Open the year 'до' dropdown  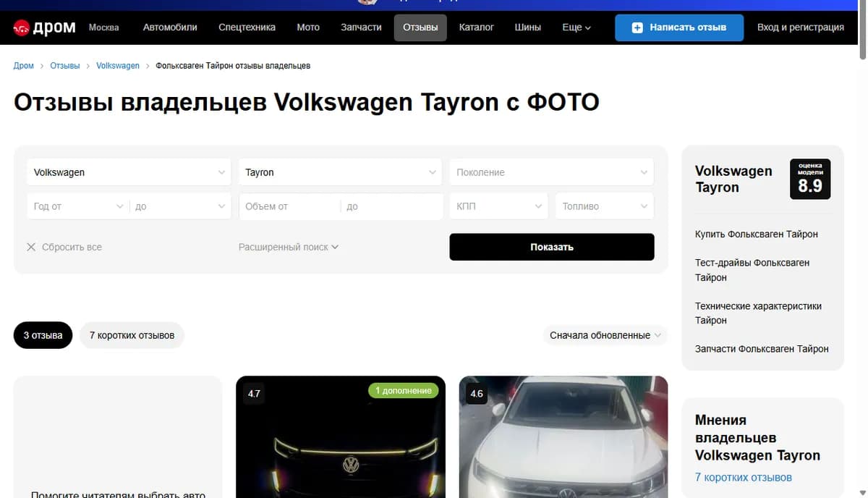(x=180, y=206)
